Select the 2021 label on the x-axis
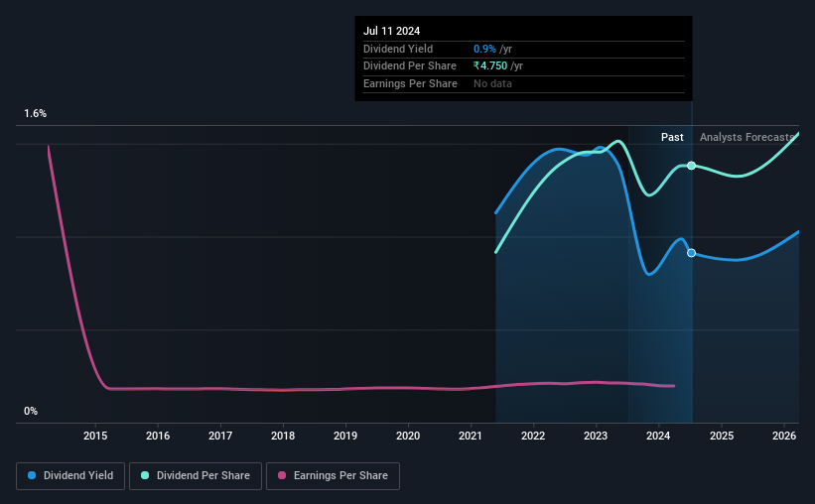 (x=471, y=436)
